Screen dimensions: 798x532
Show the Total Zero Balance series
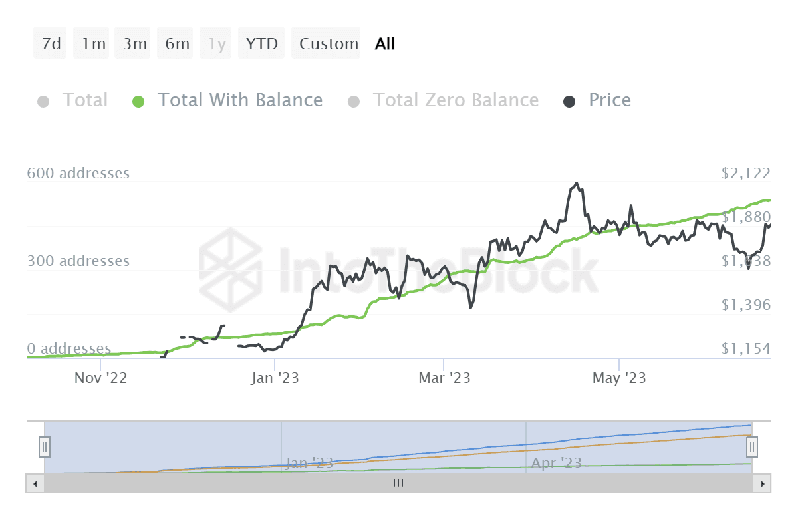(456, 100)
